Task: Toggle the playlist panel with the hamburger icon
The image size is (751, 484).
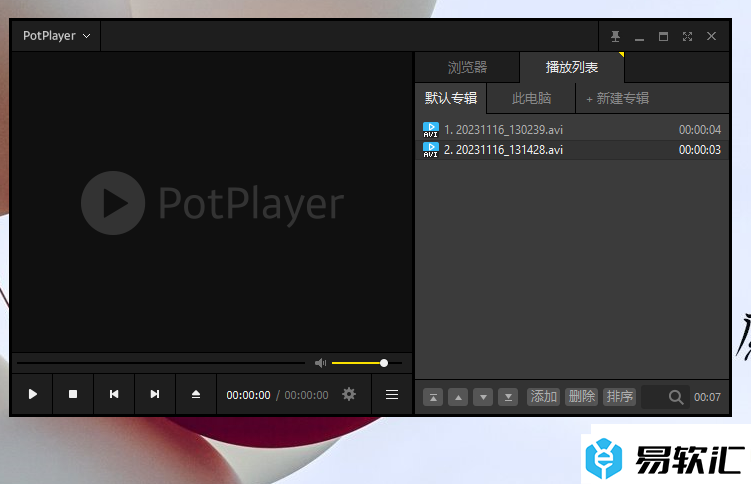Action: [392, 394]
